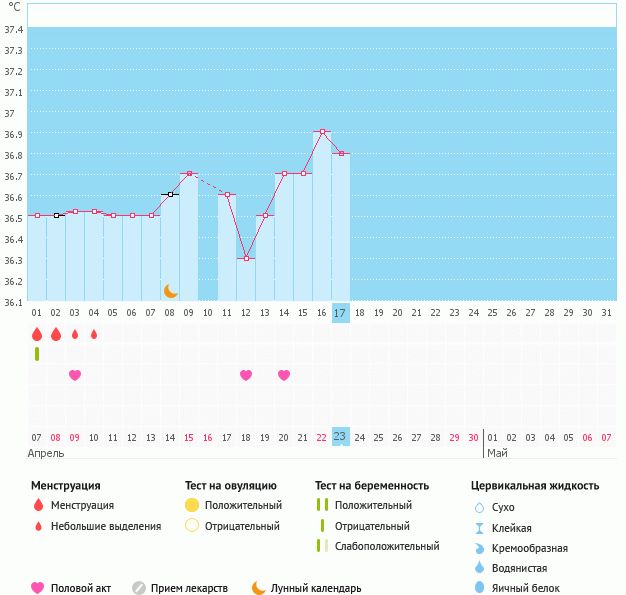Viewport: 626px width, 595px height.
Task: Select the heart icon under cycle day 12
Action: coord(246,375)
